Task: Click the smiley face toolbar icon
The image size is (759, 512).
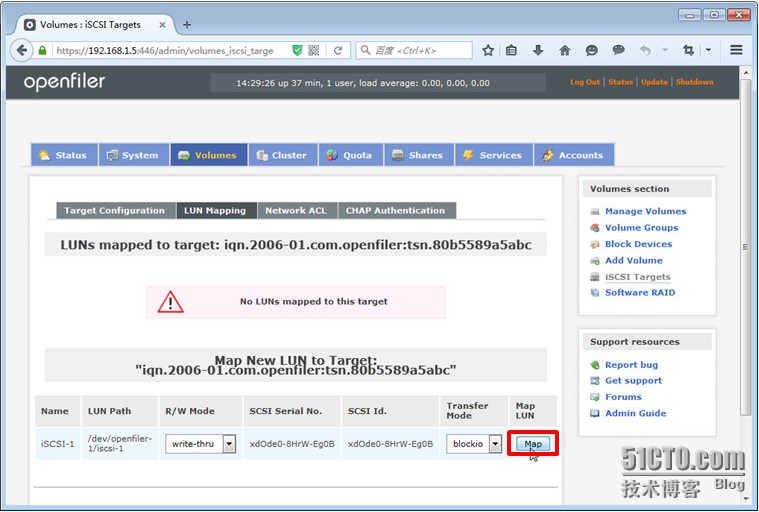Action: coord(591,50)
